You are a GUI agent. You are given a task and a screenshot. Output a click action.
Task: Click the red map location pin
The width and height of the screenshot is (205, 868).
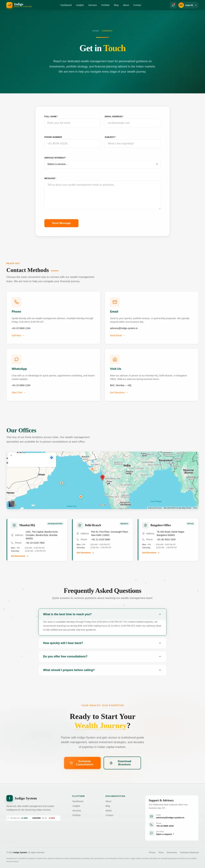[102, 477]
